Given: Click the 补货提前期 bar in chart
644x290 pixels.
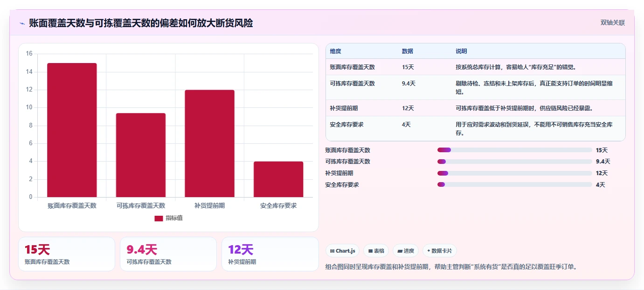Looking at the screenshot, I should (x=209, y=143).
